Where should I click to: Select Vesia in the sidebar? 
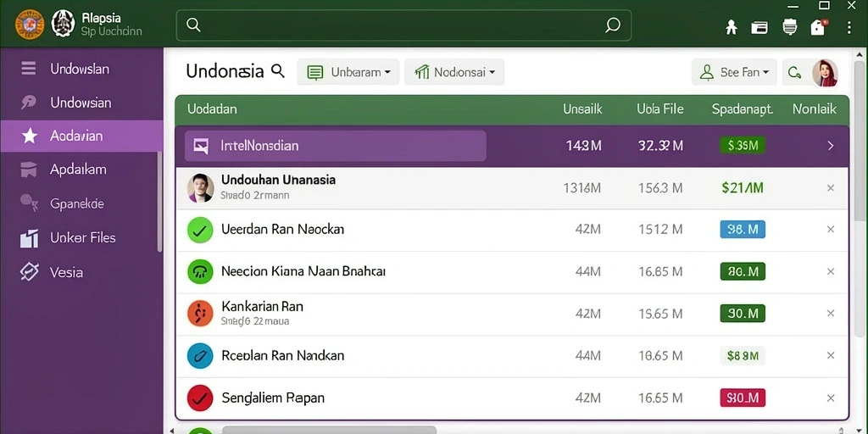click(81, 272)
